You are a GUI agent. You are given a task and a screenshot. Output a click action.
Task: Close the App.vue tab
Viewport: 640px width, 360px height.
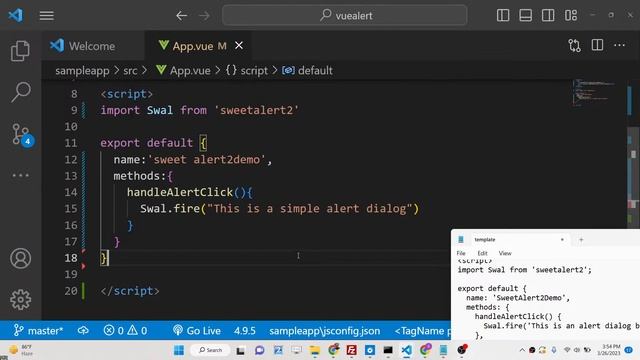point(239,45)
